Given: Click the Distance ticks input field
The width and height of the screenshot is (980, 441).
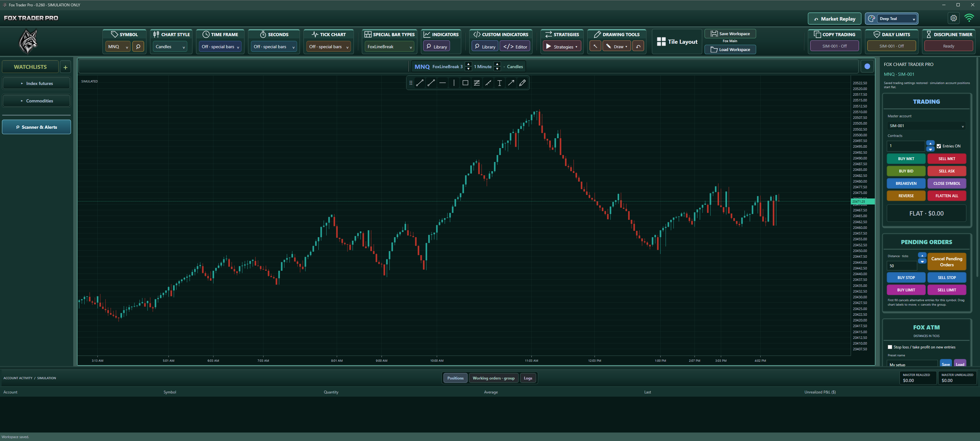Looking at the screenshot, I should coord(902,266).
